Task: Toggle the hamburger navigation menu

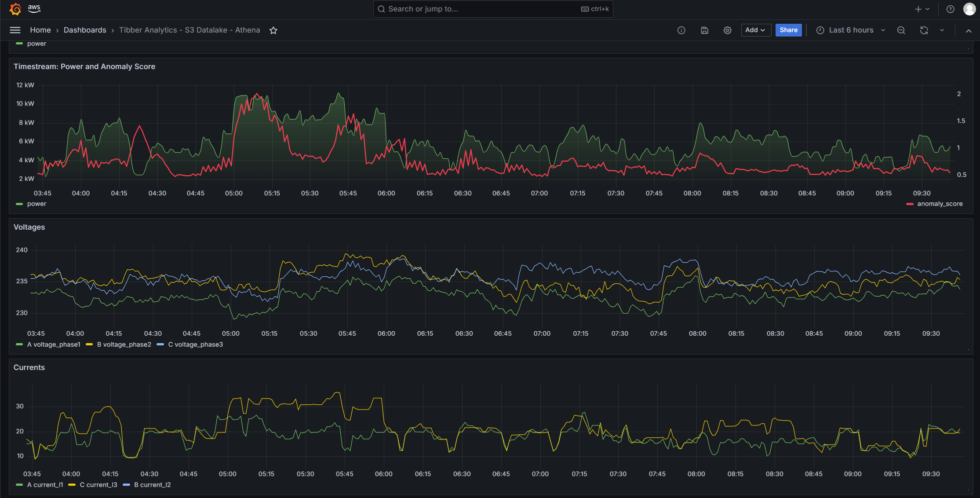Action: pos(15,30)
